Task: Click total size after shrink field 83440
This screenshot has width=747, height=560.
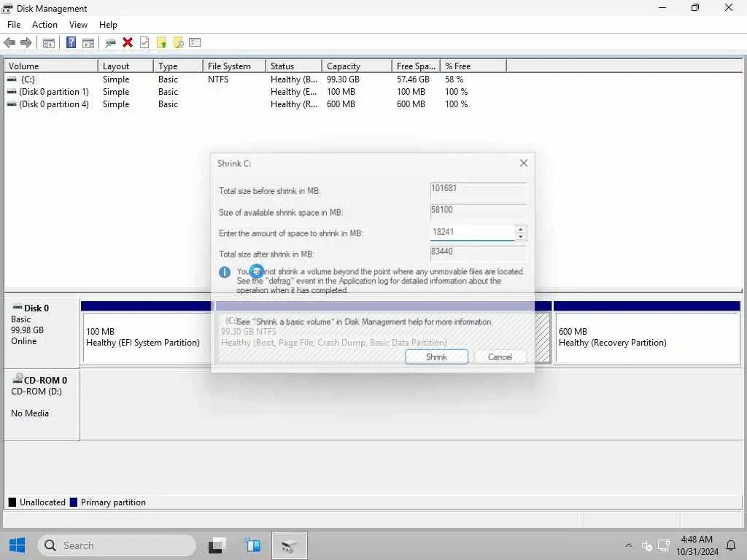Action: tap(479, 252)
